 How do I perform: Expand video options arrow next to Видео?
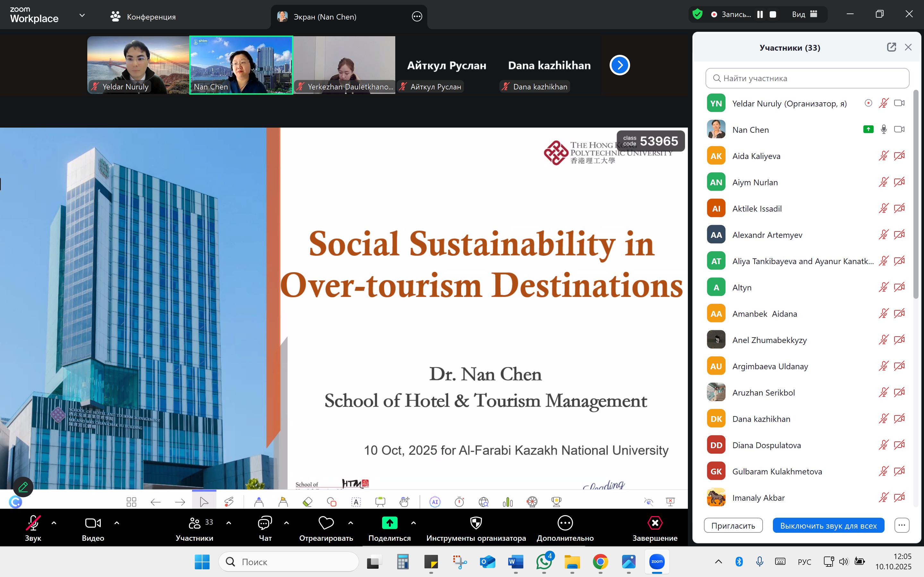[x=117, y=523]
